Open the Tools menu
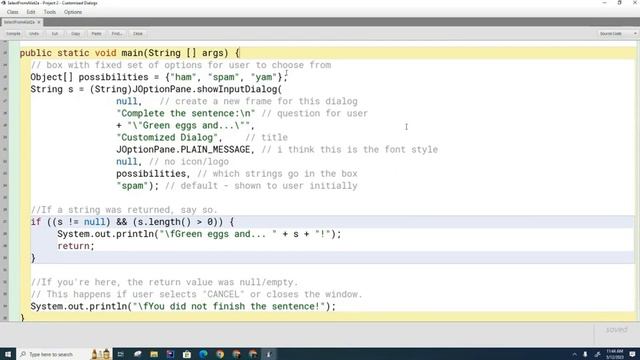640x360 pixels. click(x=50, y=12)
